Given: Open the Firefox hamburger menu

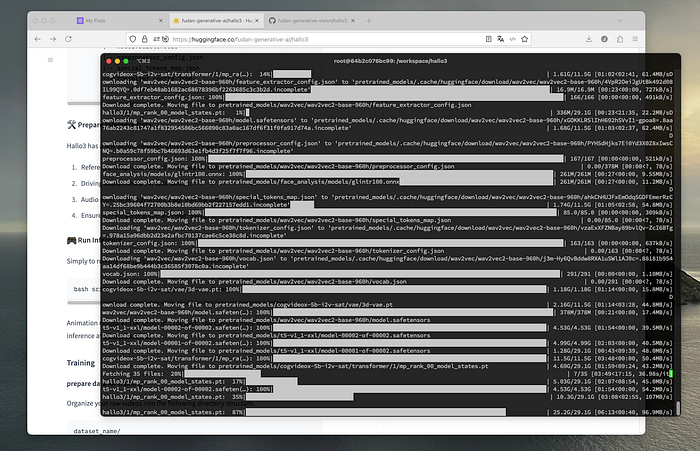Looking at the screenshot, I should click(635, 39).
